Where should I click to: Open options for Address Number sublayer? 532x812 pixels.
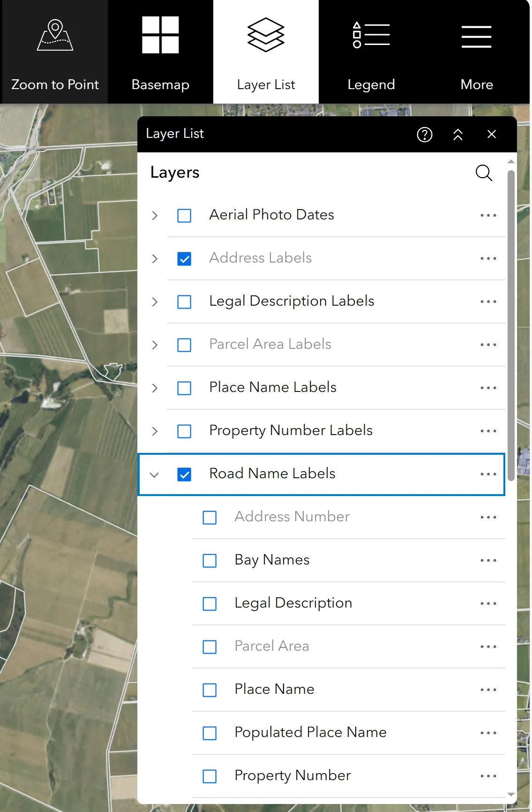point(488,517)
